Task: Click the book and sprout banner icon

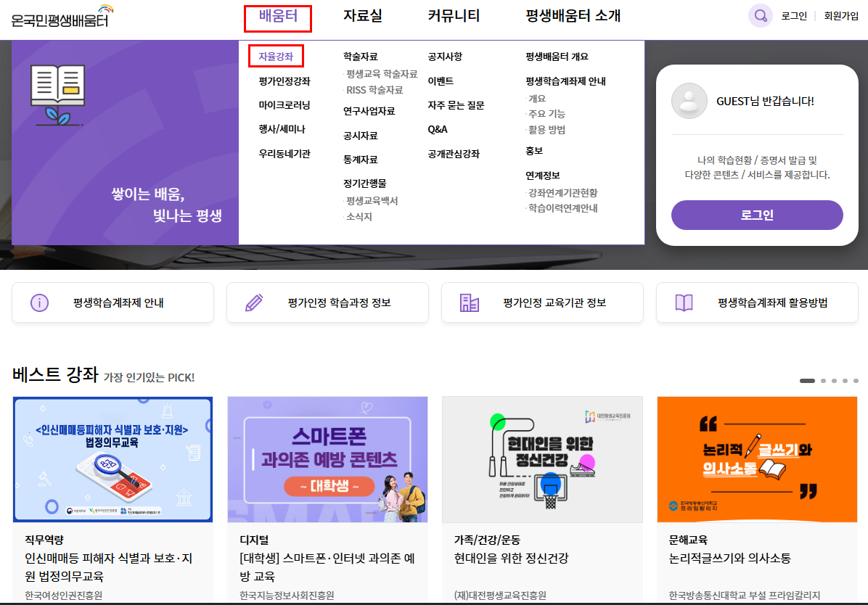Action: point(57,94)
